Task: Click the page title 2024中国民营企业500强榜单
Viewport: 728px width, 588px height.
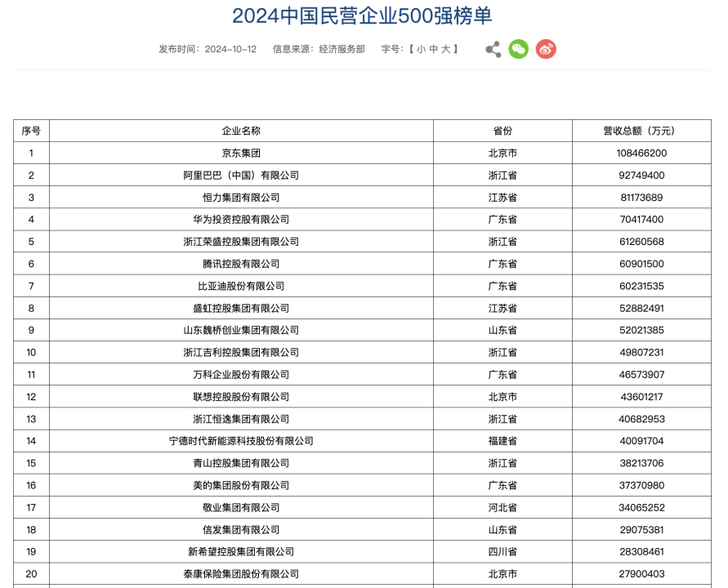Action: click(x=362, y=16)
